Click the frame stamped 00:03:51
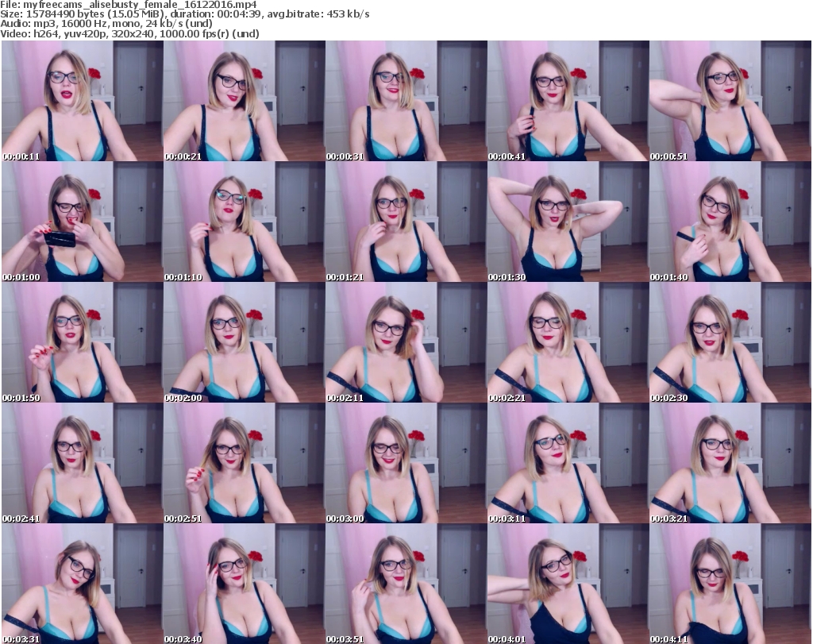Viewport: 813px width, 644px height. [x=406, y=584]
